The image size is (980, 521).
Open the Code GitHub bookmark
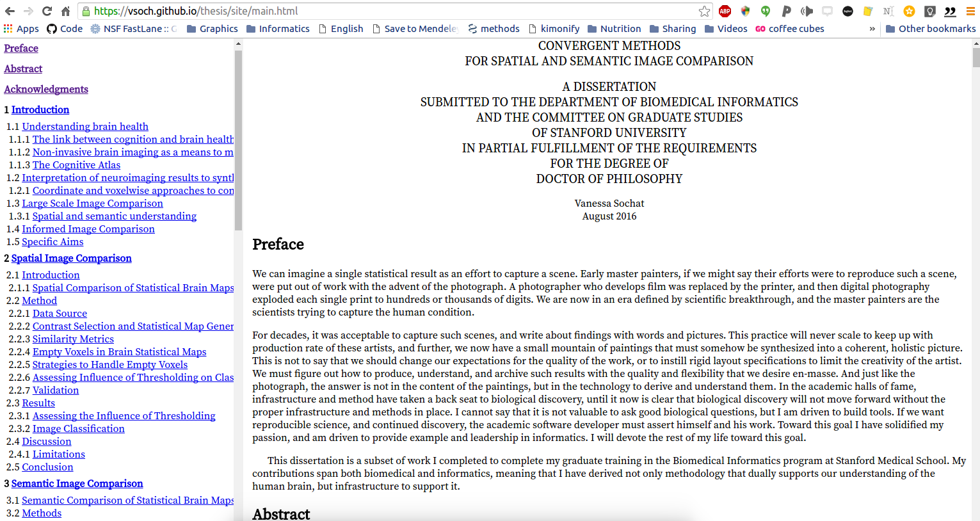click(65, 29)
